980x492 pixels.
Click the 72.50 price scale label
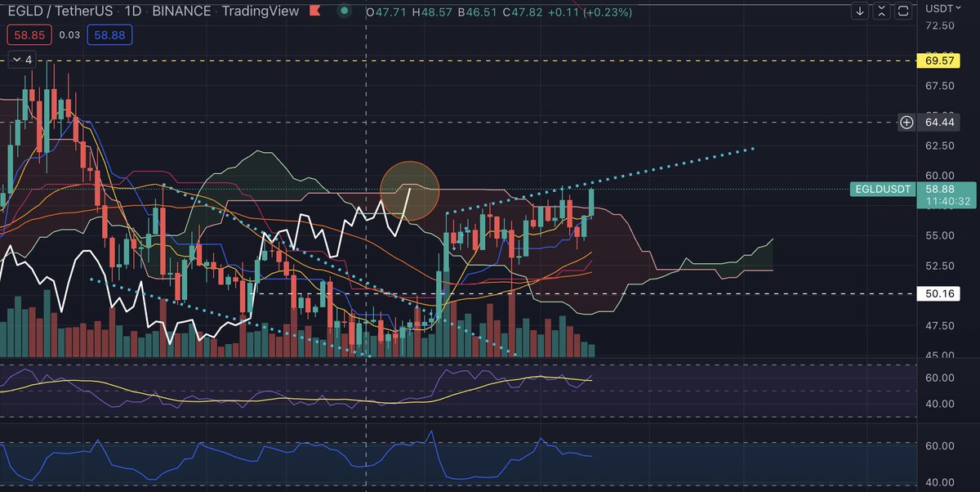(941, 26)
